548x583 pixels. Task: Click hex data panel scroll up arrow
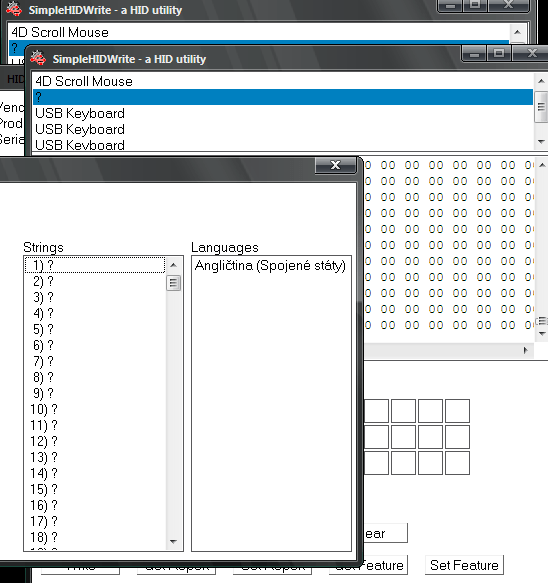pos(542,165)
